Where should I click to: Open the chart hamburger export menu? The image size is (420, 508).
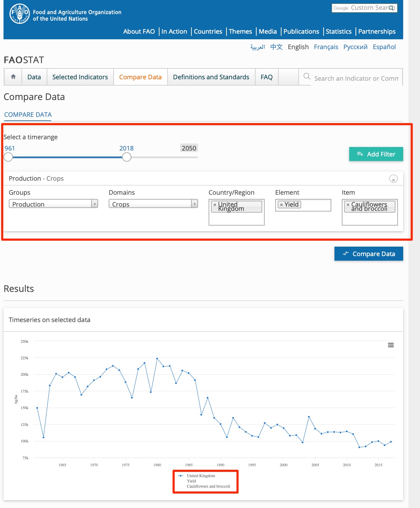pos(391,345)
